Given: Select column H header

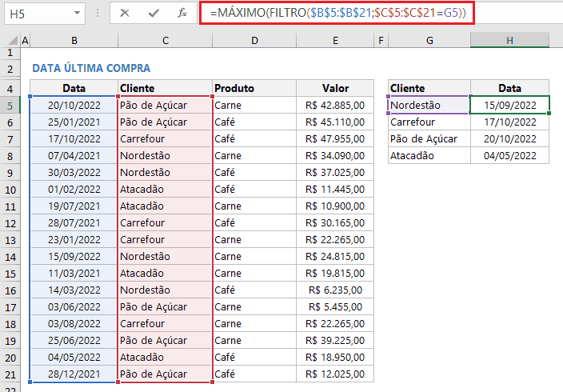Looking at the screenshot, I should click(x=509, y=40).
